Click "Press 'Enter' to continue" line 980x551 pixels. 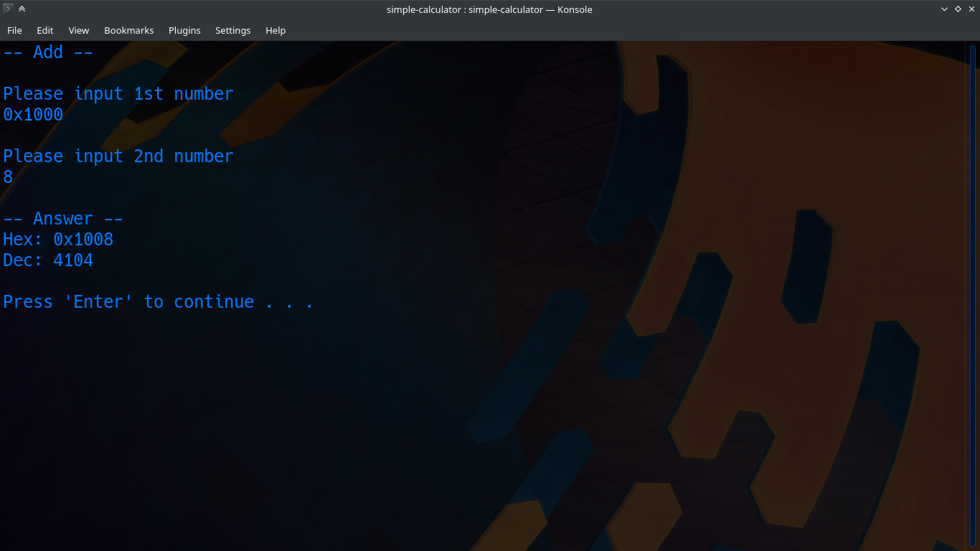158,302
